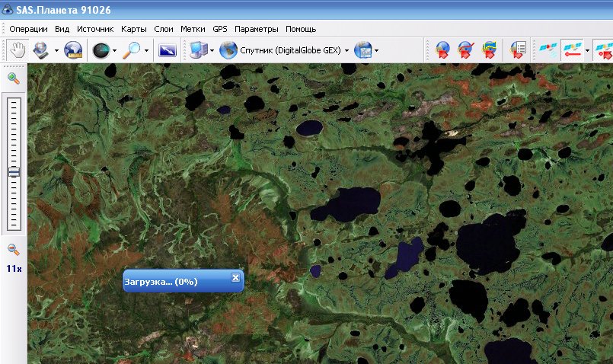The width and height of the screenshot is (613, 364).
Task: Click the distance measurement globe icon
Action: (x=73, y=50)
